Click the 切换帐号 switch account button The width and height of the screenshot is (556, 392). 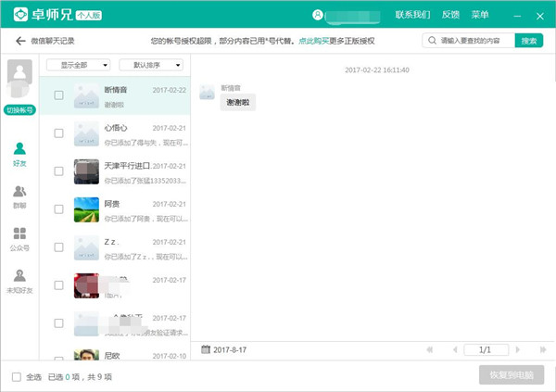coord(19,110)
